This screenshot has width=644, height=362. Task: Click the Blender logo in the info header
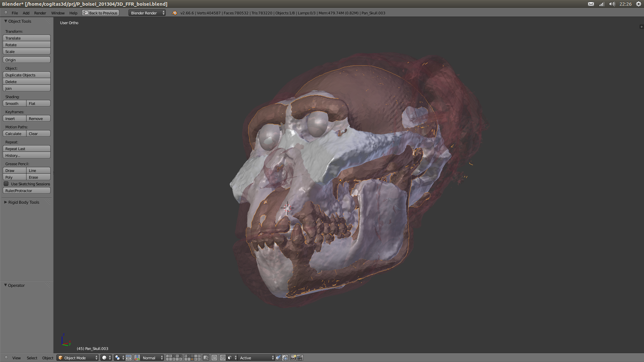[174, 13]
